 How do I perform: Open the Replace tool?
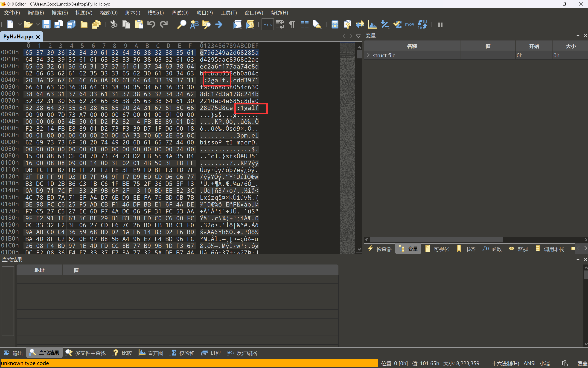coord(194,24)
